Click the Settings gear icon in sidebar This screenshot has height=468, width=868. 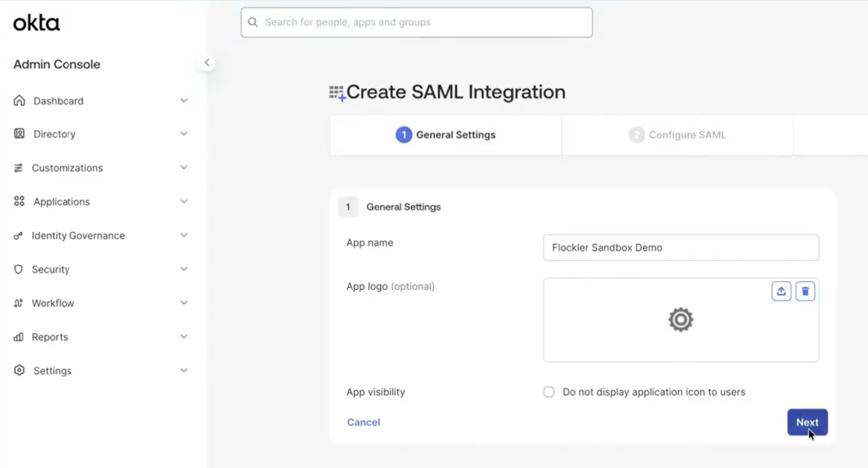point(19,370)
